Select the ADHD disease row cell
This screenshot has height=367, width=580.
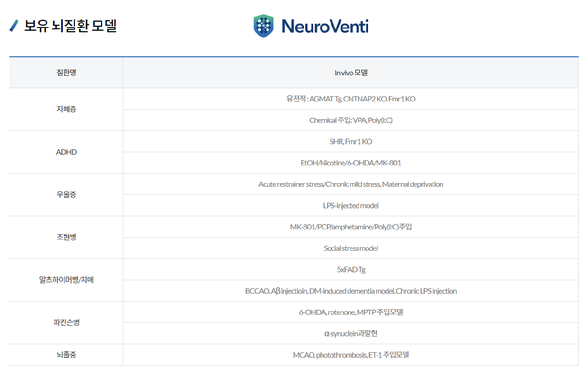click(66, 152)
